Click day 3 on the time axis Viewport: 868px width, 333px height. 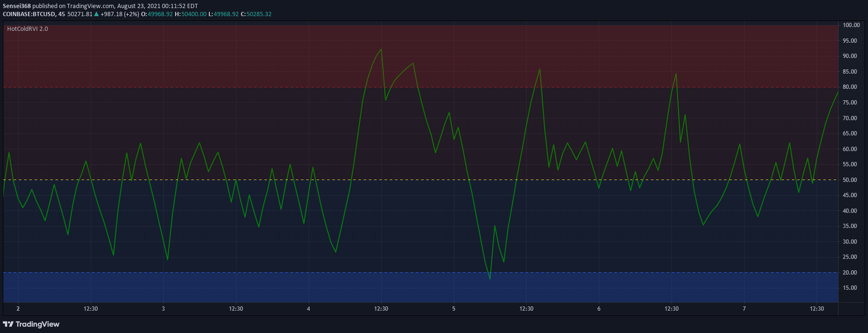(163, 309)
